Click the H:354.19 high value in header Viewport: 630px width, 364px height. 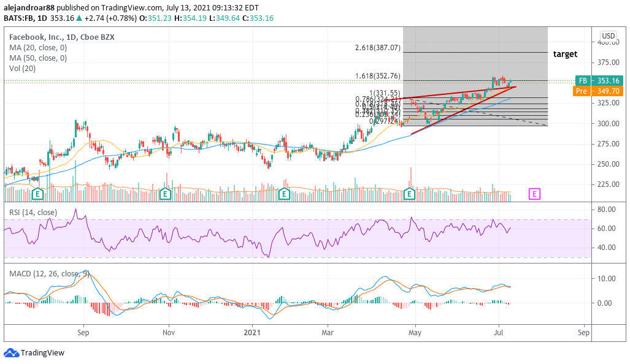(190, 18)
